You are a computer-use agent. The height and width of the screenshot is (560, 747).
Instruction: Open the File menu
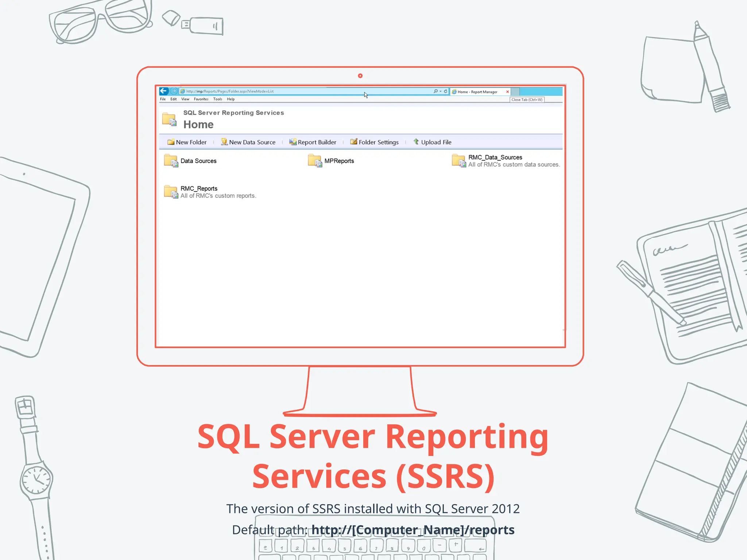[x=163, y=99]
